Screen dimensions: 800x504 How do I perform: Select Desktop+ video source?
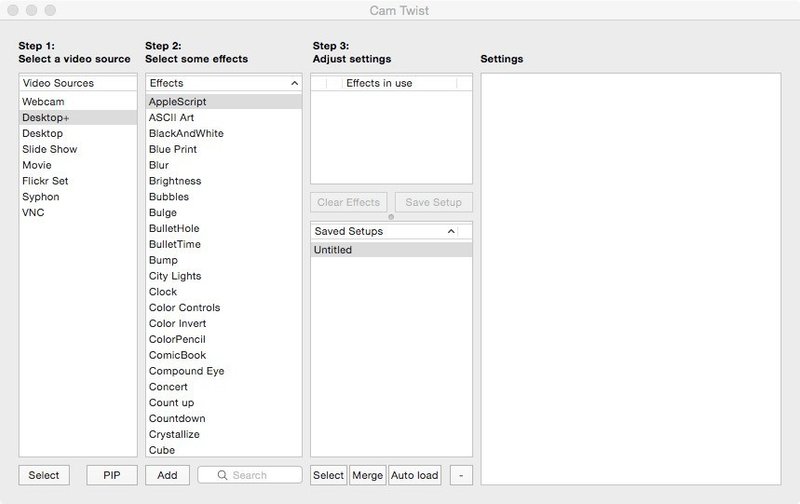point(78,117)
